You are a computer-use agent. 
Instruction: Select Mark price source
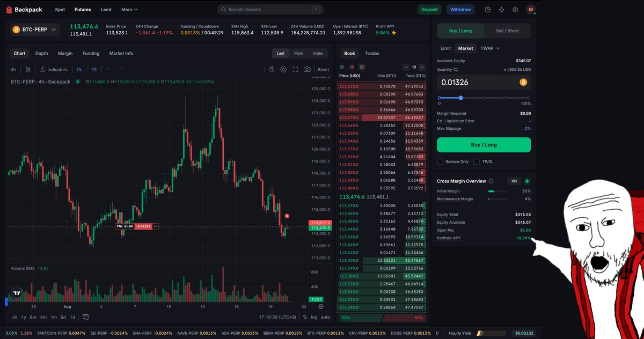(x=299, y=53)
